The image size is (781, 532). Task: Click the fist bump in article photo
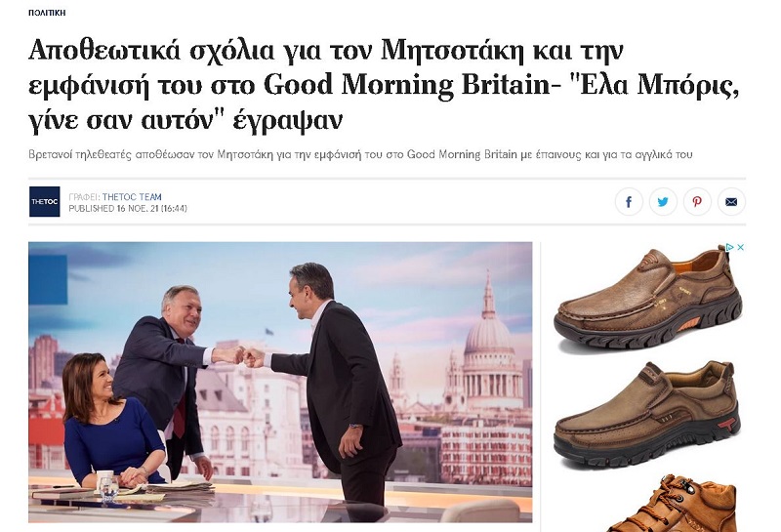pyautogui.click(x=244, y=356)
